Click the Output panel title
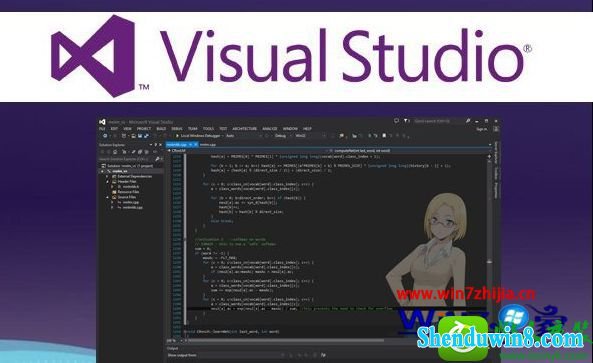 pyautogui.click(x=172, y=348)
